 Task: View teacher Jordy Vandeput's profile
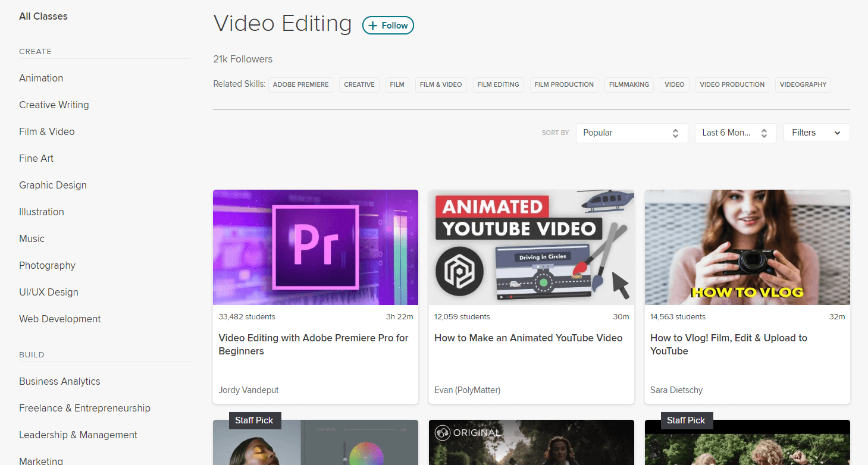pos(249,390)
